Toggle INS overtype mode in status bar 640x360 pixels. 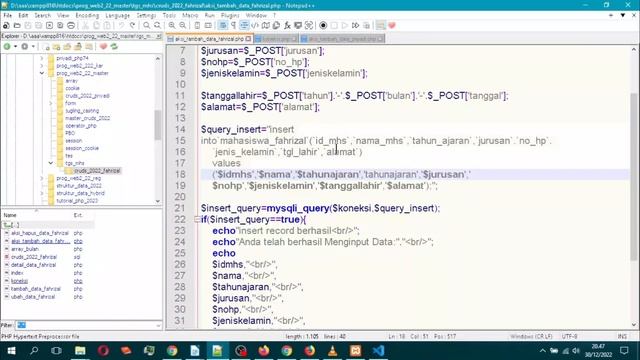coord(622,336)
